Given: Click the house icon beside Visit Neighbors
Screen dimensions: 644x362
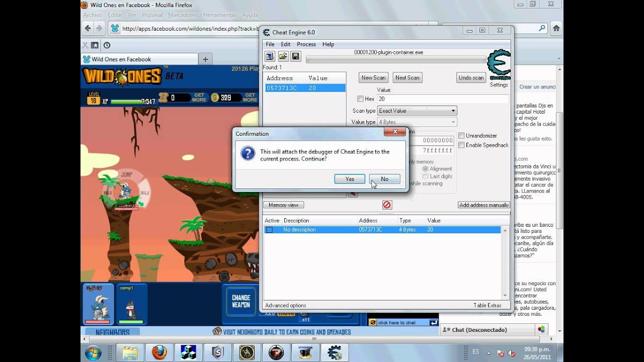Looking at the screenshot, I should click(217, 331).
